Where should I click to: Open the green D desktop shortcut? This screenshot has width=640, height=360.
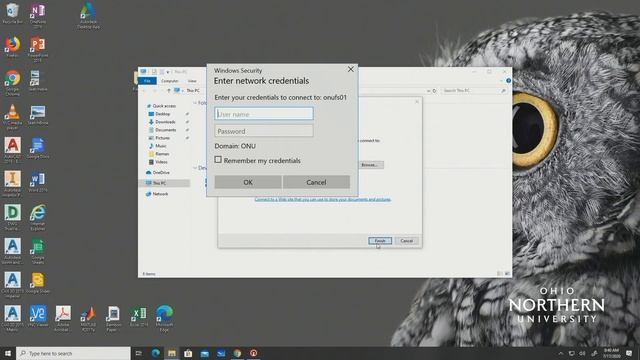[12, 217]
